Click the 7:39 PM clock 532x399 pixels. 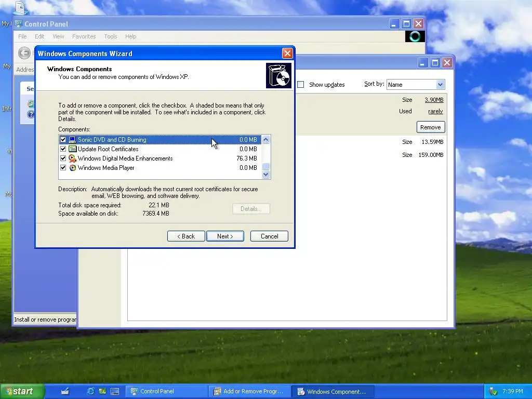click(x=513, y=391)
